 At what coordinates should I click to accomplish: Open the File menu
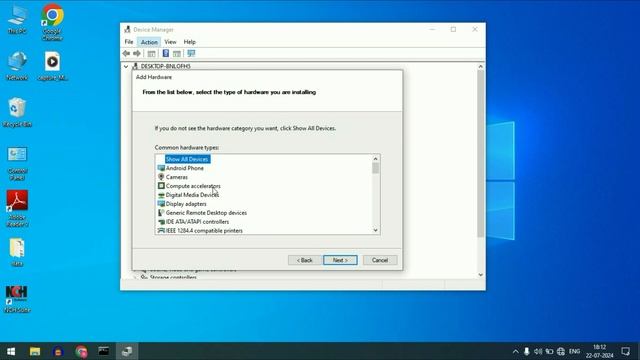[129, 42]
